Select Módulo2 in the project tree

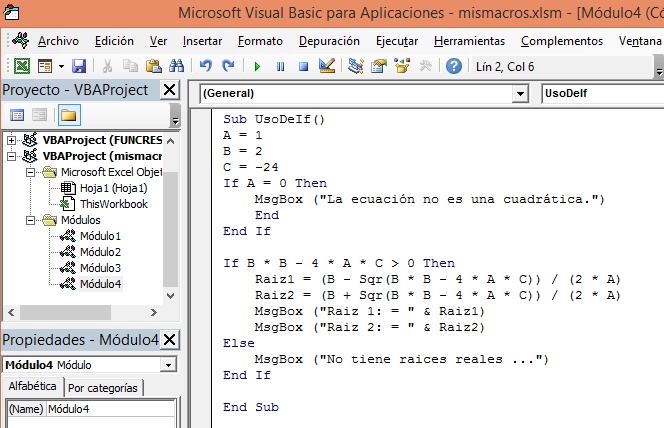coord(100,252)
